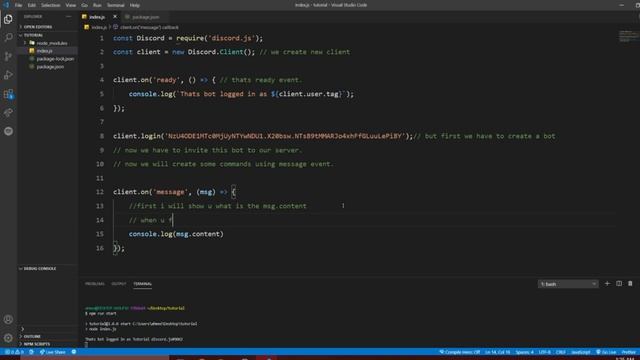640x360 pixels.
Task: Open package.json in the Explorer tree
Action: [x=50, y=67]
